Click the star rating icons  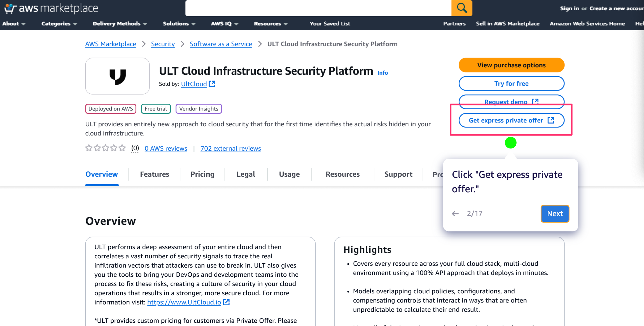point(105,148)
